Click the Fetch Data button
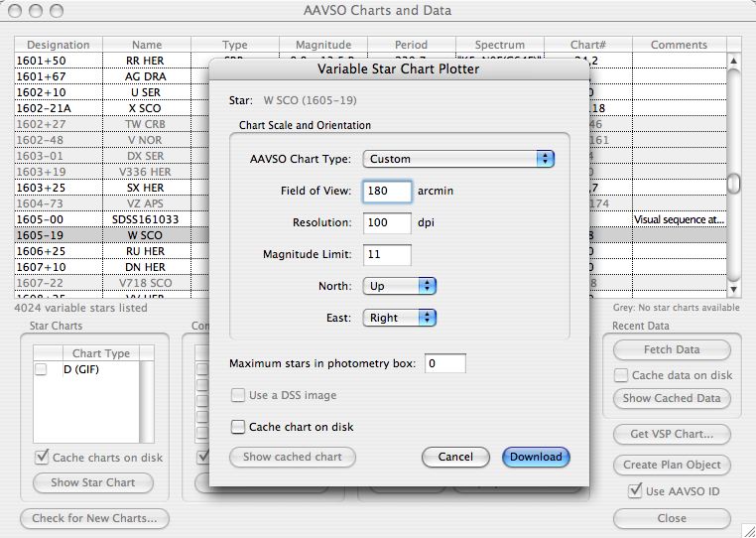Image resolution: width=756 pixels, height=538 pixels. [672, 349]
